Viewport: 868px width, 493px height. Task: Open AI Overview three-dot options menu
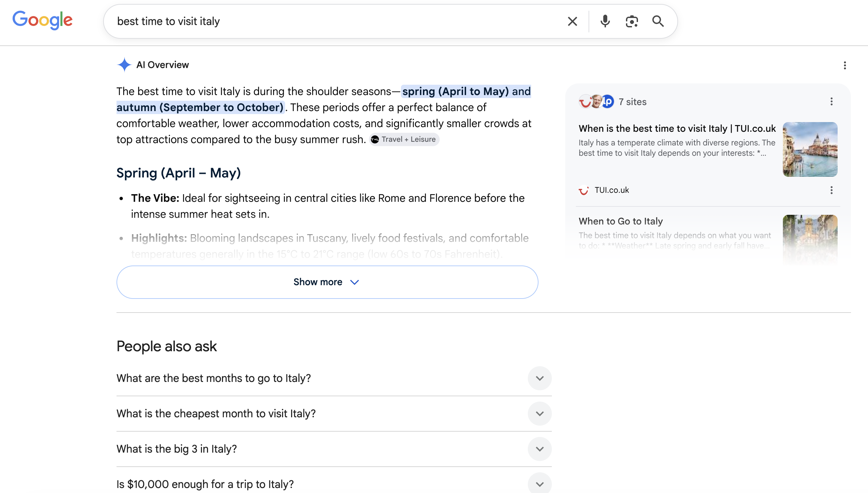pos(844,65)
